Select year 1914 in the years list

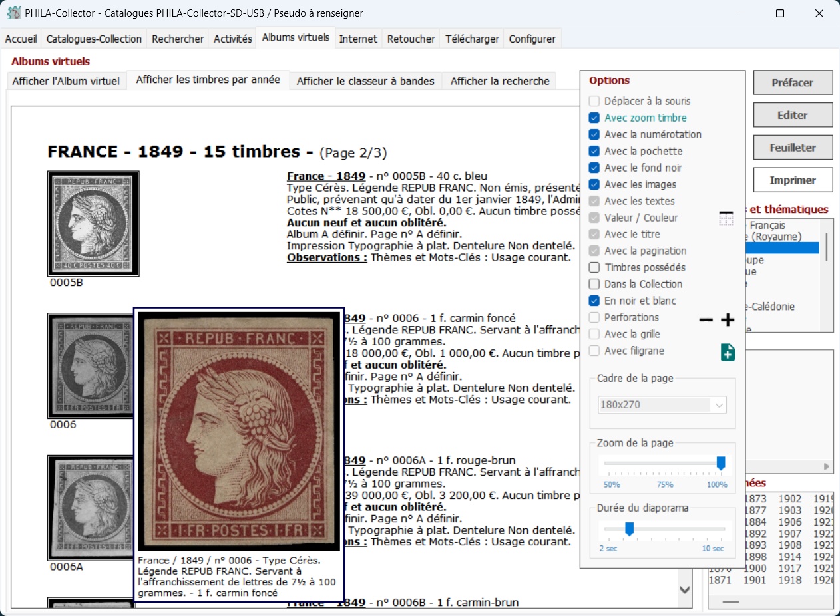[790, 557]
